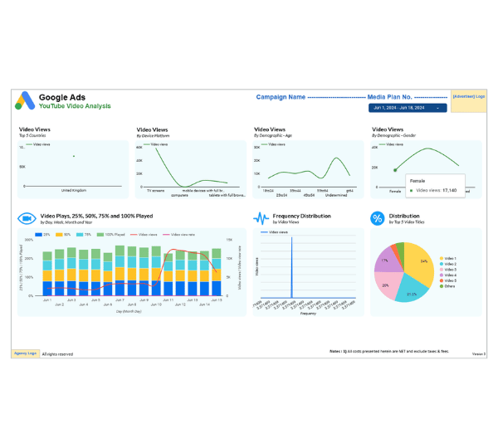Select the Video 4 legend item in pie chart
This screenshot has height=448, width=498.
pyautogui.click(x=448, y=275)
